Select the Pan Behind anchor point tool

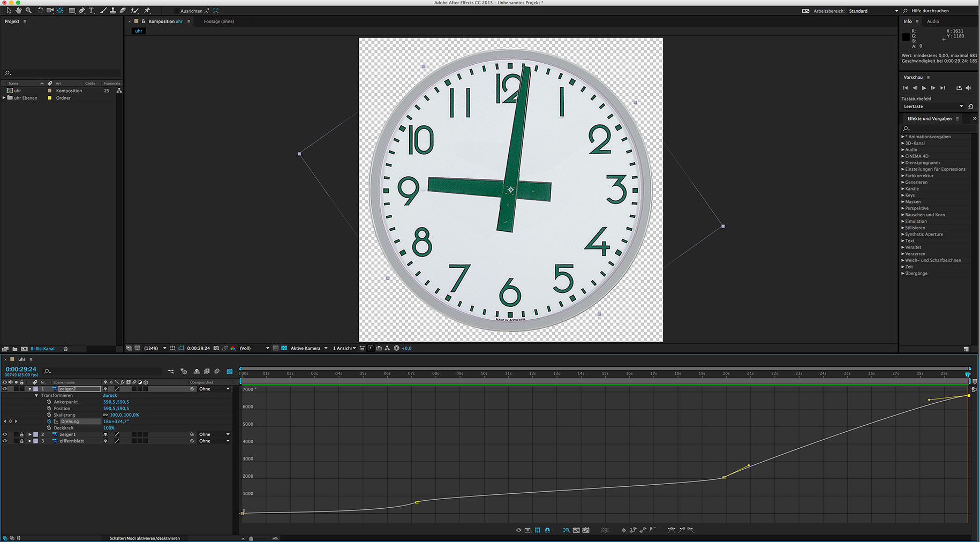60,11
